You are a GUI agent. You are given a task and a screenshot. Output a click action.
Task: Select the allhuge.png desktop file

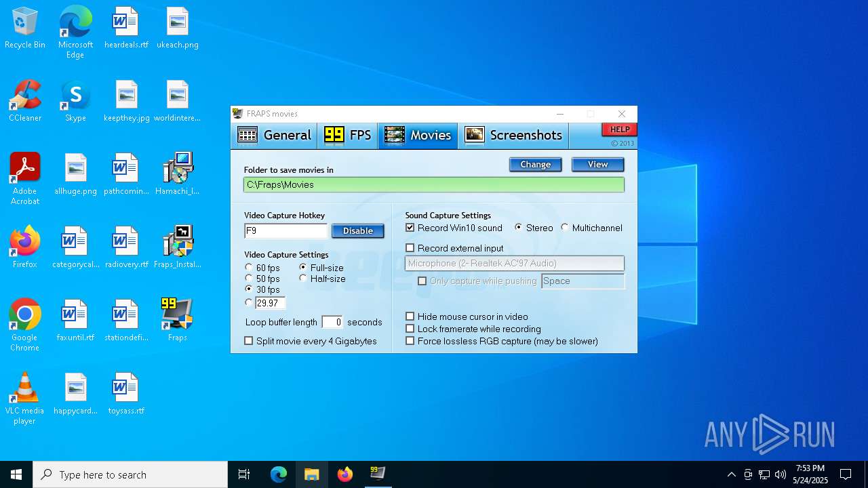click(x=75, y=175)
